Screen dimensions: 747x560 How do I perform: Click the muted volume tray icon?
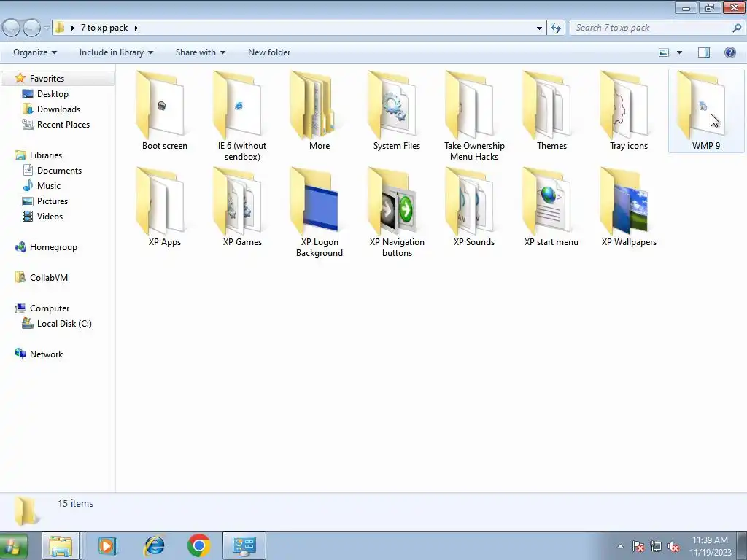click(673, 547)
